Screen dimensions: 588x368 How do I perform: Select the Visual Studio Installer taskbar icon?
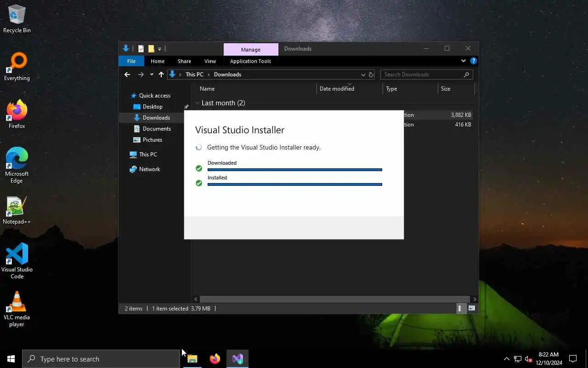click(237, 359)
